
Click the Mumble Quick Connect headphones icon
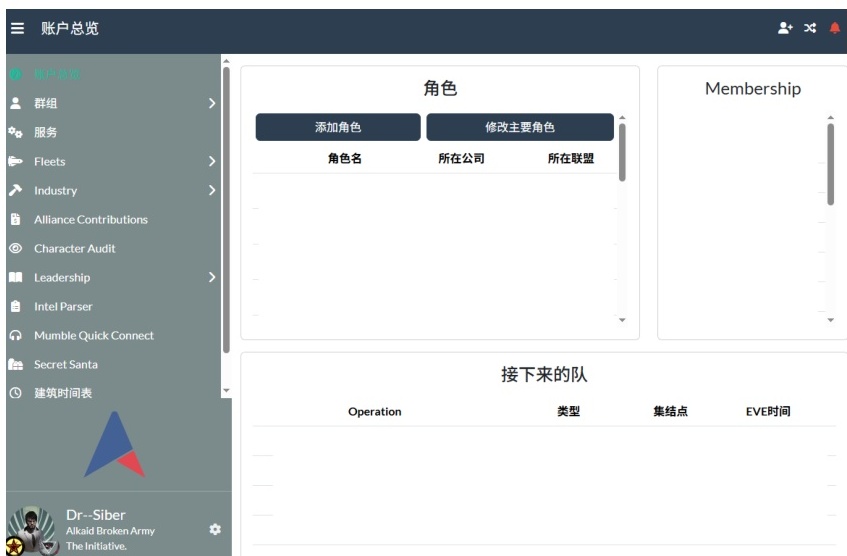point(15,336)
